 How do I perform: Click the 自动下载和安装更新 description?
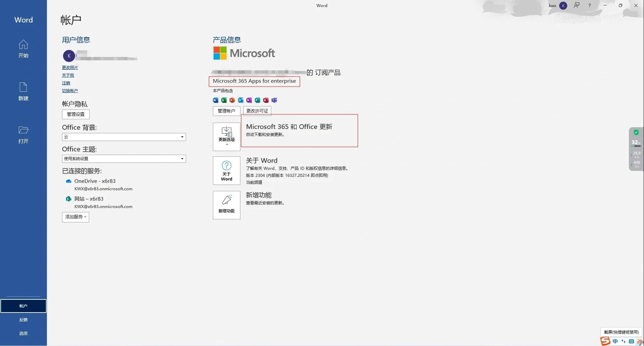click(265, 135)
